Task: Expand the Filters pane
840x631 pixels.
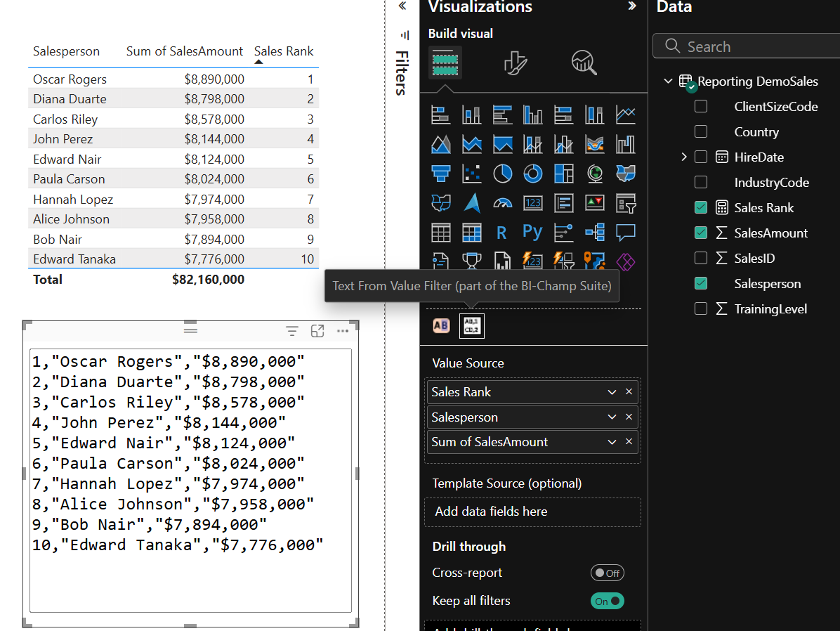Action: [402, 6]
